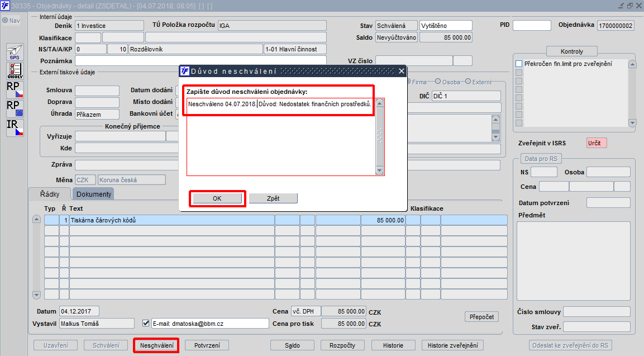Click Odeslat ke zveřejnění do RS
The height and width of the screenshot is (356, 644).
(x=570, y=345)
